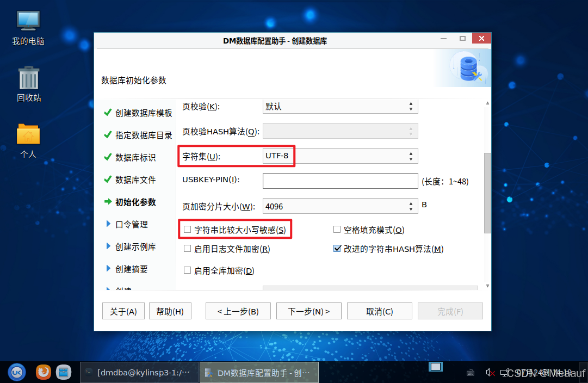Enable 空格填充模式 checkbox
Screen dimensions: 588x383
[337, 229]
